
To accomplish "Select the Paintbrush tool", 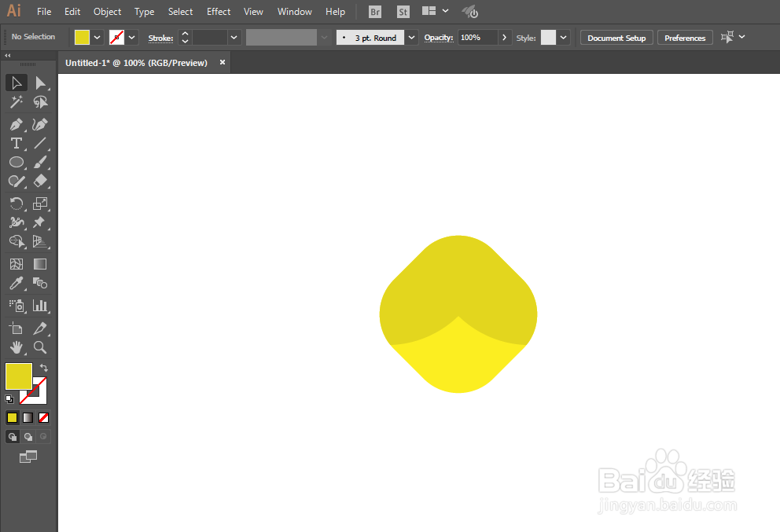I will [40, 162].
